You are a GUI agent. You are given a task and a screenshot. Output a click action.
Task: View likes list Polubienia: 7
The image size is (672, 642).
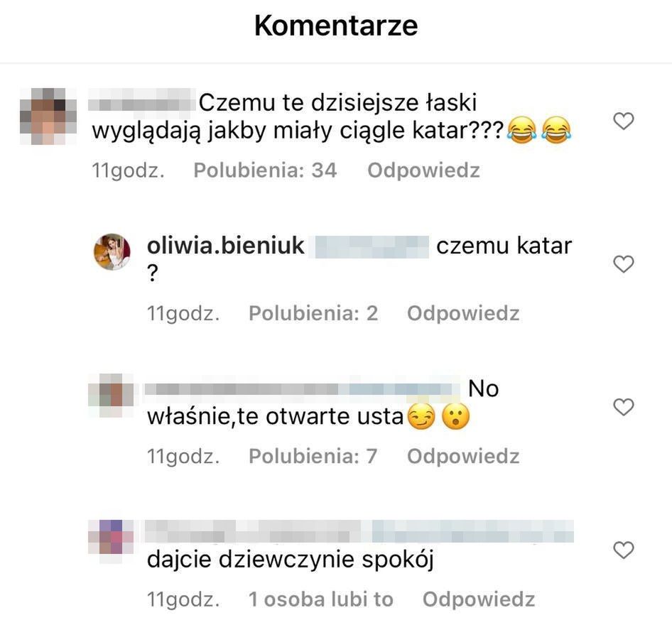point(313,456)
